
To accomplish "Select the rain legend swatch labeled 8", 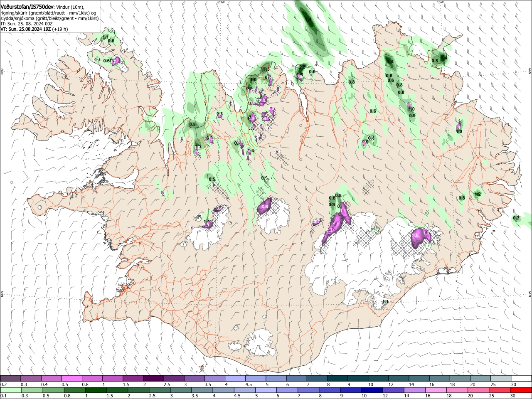I will 329,390.
